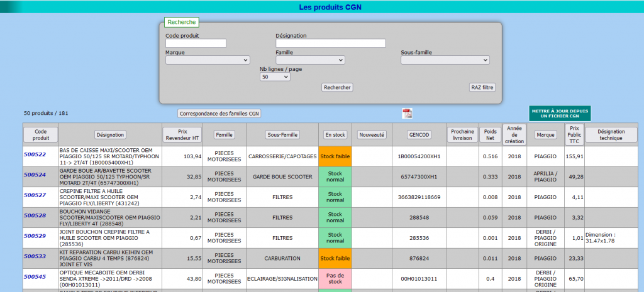
Task: Open product link 500522
Action: pos(35,154)
